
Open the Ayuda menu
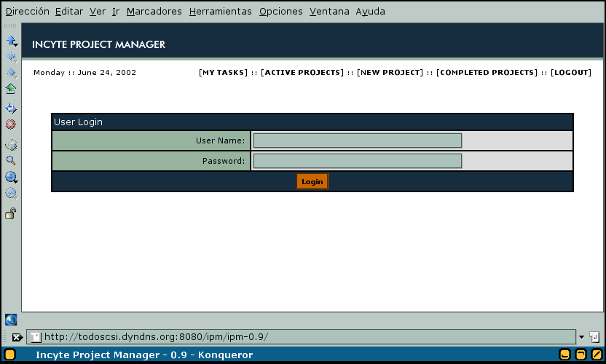pyautogui.click(x=370, y=12)
